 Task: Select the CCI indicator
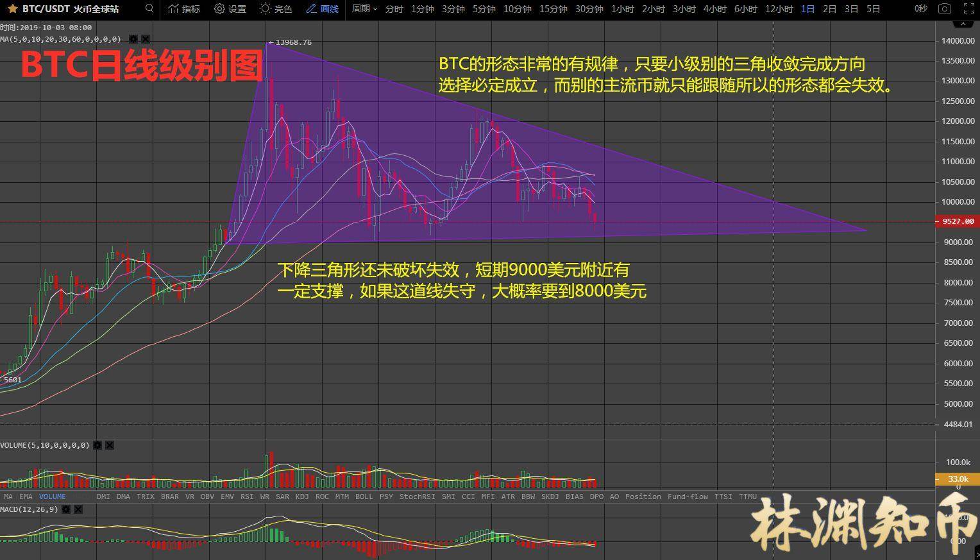[x=468, y=496]
